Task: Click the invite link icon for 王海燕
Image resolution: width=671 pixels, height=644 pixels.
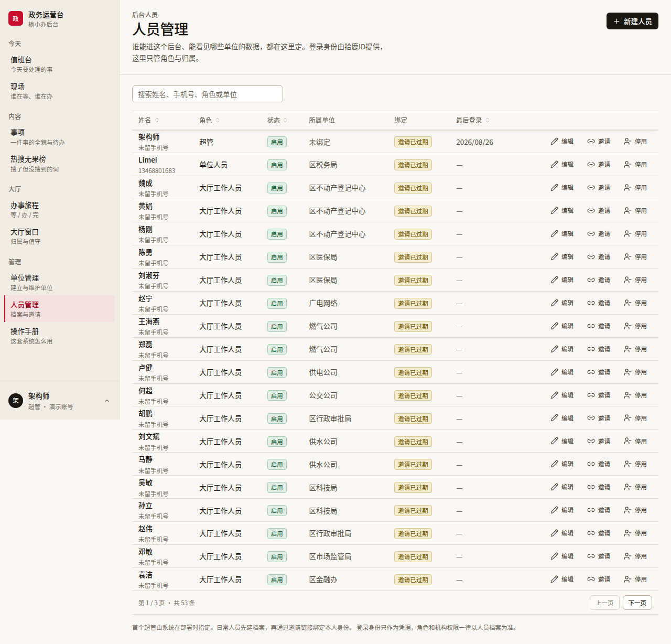Action: (x=591, y=326)
